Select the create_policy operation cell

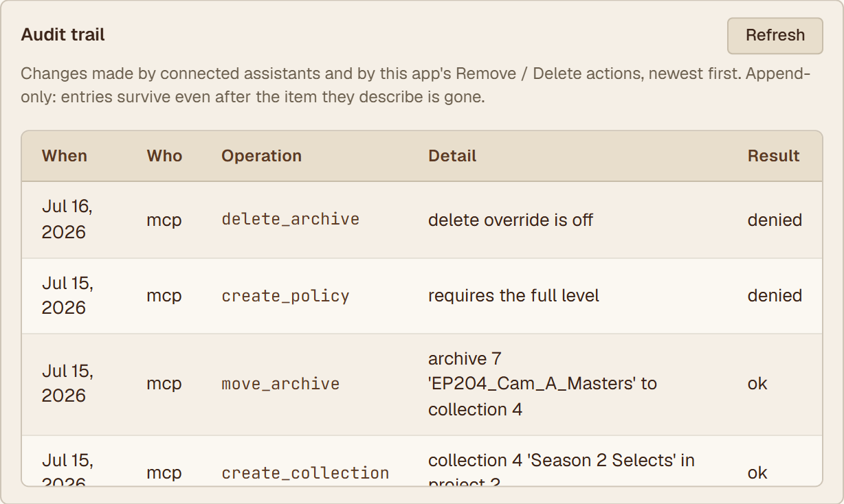pyautogui.click(x=285, y=296)
